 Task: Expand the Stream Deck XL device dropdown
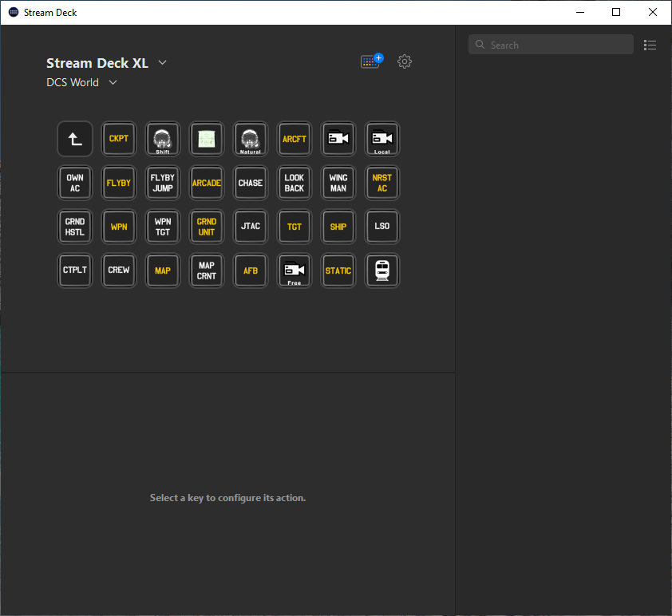coord(163,63)
